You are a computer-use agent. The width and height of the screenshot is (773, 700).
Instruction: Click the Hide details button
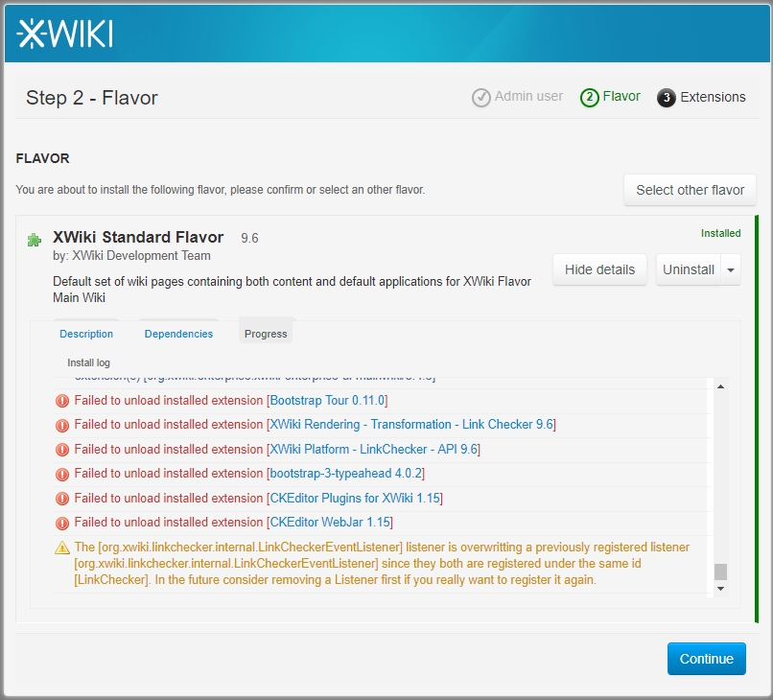[599, 269]
